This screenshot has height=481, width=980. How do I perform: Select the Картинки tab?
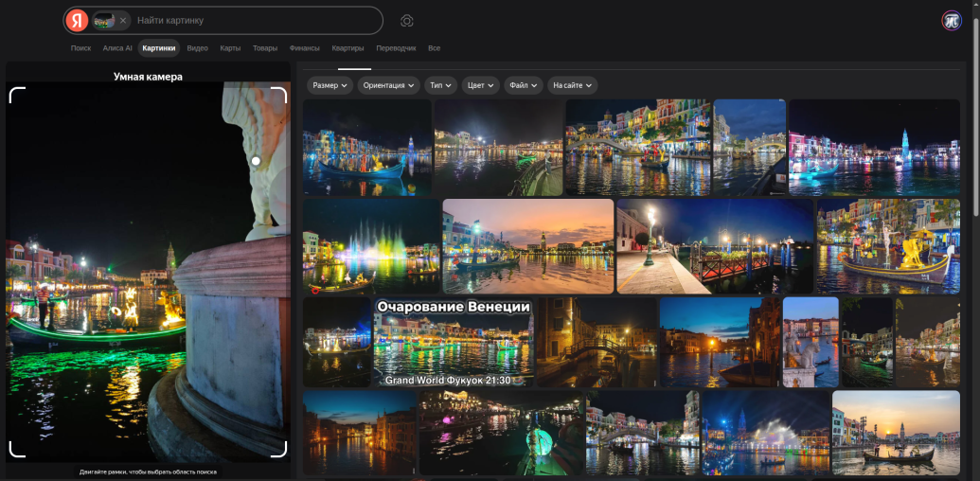point(159,48)
